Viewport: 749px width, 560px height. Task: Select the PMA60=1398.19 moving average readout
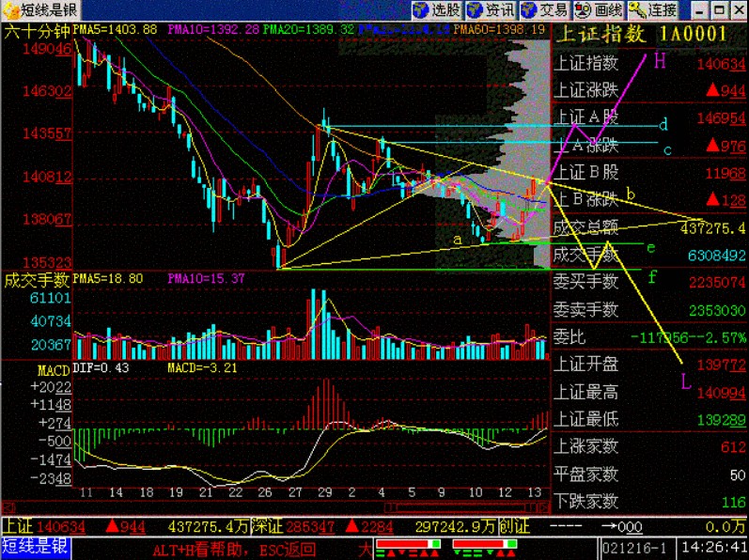click(499, 30)
